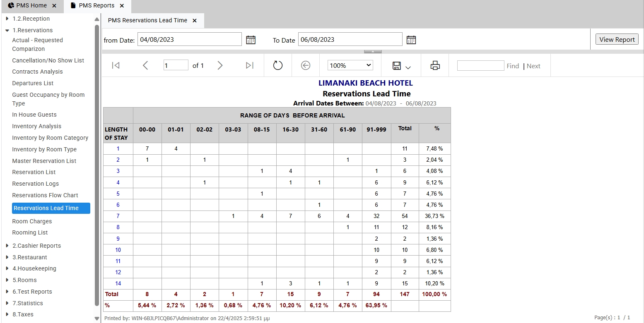Open Actual - Requested Comparizon report
The image size is (644, 323).
click(37, 44)
